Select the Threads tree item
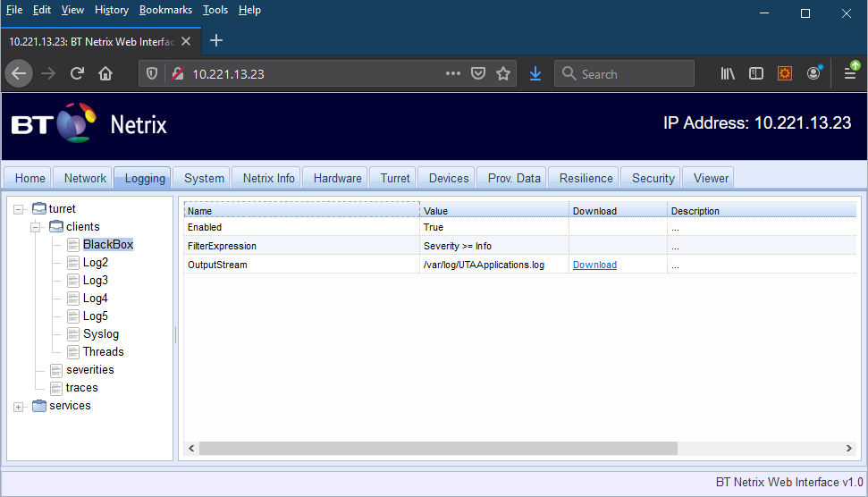Screen dimensions: 868x497 click(x=103, y=352)
